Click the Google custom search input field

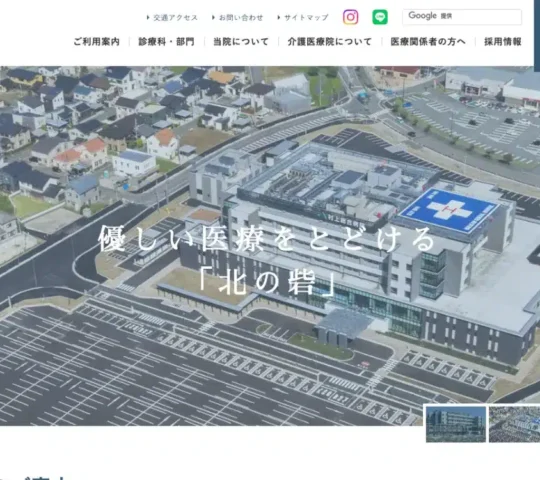[462, 17]
